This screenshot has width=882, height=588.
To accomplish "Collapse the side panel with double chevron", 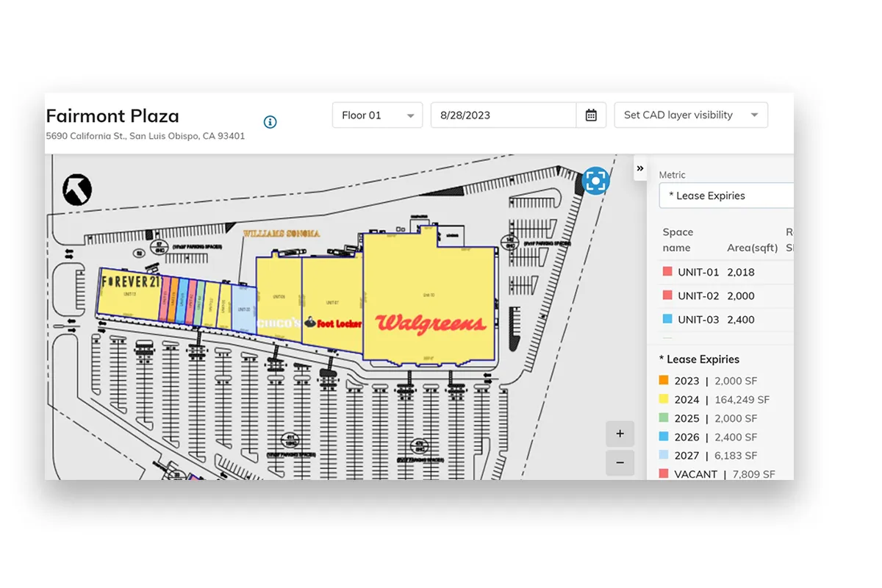I will click(x=640, y=168).
